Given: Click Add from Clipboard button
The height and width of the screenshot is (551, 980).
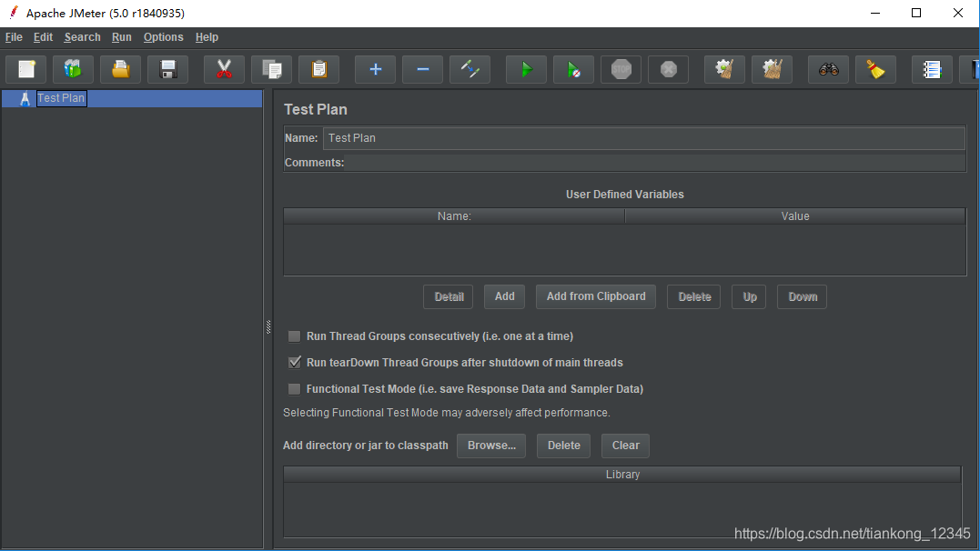Looking at the screenshot, I should (x=596, y=296).
